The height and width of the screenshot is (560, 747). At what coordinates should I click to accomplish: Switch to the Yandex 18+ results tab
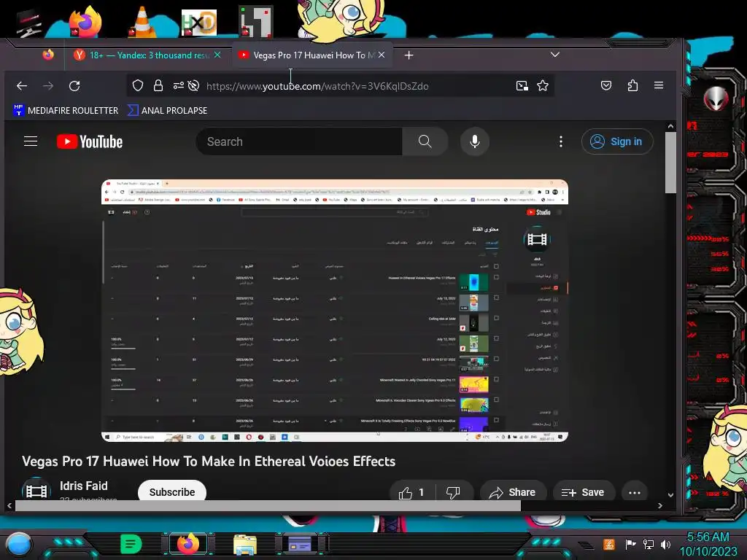coord(147,55)
